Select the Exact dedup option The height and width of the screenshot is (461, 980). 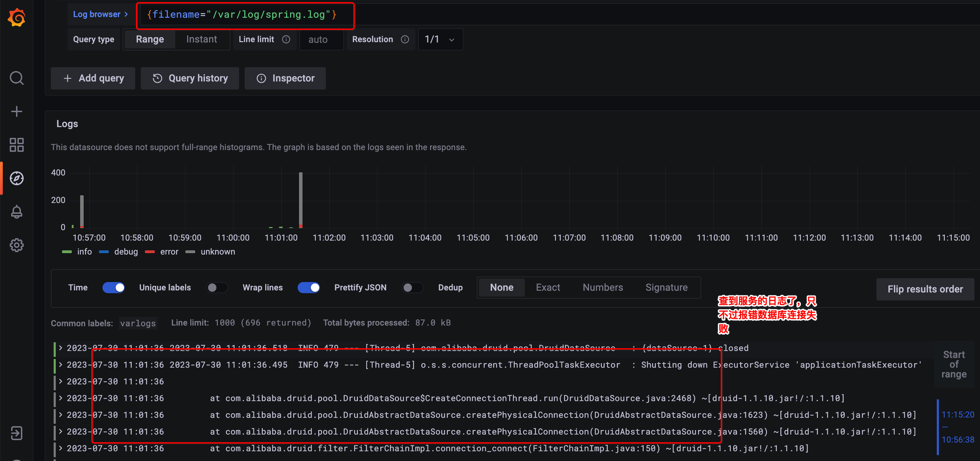click(548, 287)
